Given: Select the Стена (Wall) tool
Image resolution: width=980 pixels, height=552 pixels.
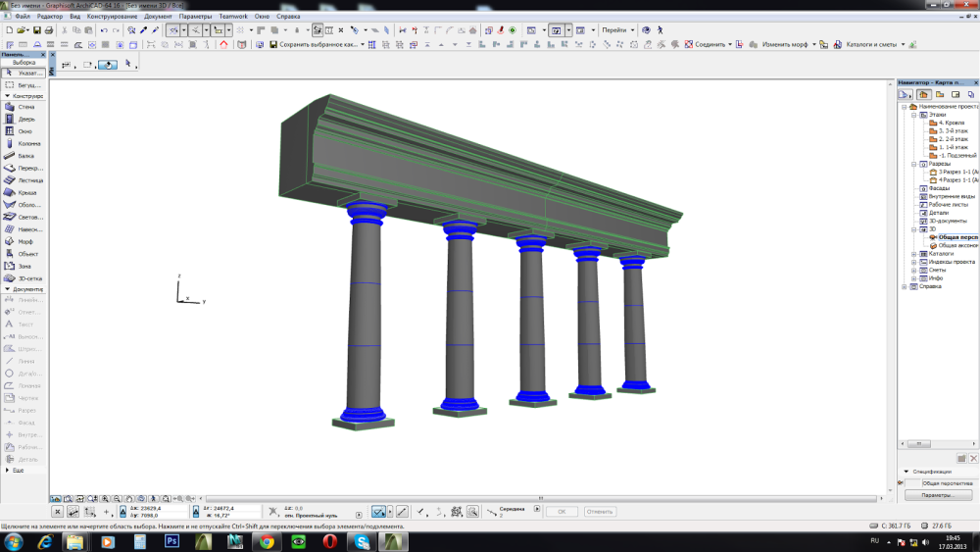Looking at the screenshot, I should tap(24, 107).
